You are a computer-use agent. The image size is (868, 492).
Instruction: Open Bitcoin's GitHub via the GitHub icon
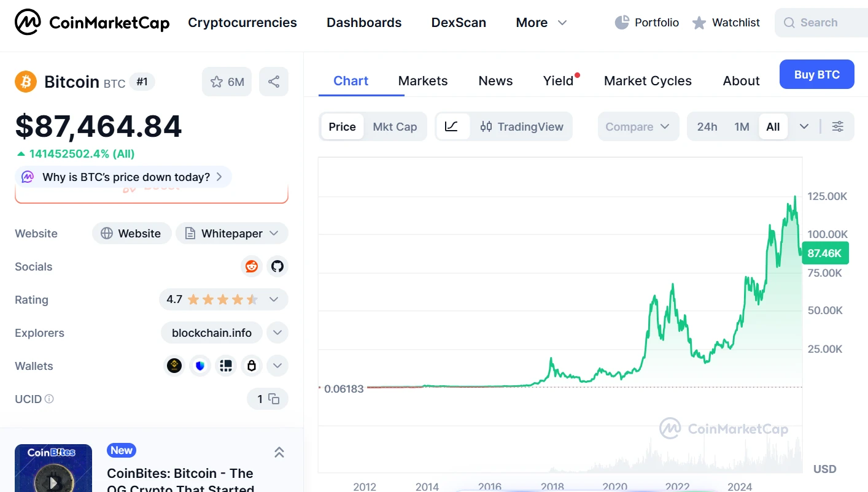pos(277,266)
